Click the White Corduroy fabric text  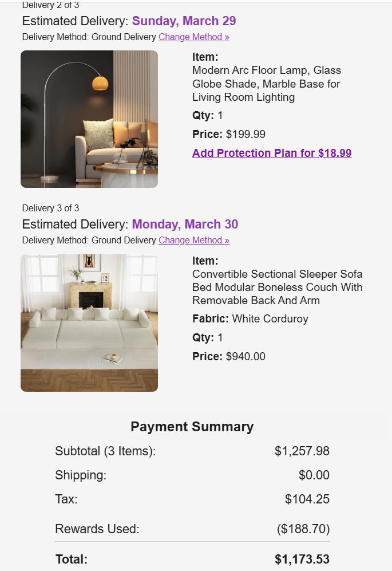click(270, 319)
